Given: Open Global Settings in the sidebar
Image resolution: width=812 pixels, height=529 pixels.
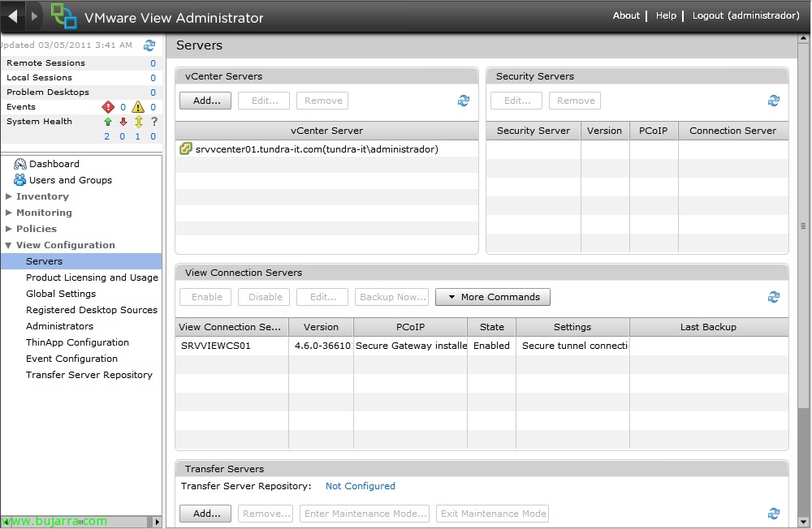Looking at the screenshot, I should pyautogui.click(x=61, y=294).
